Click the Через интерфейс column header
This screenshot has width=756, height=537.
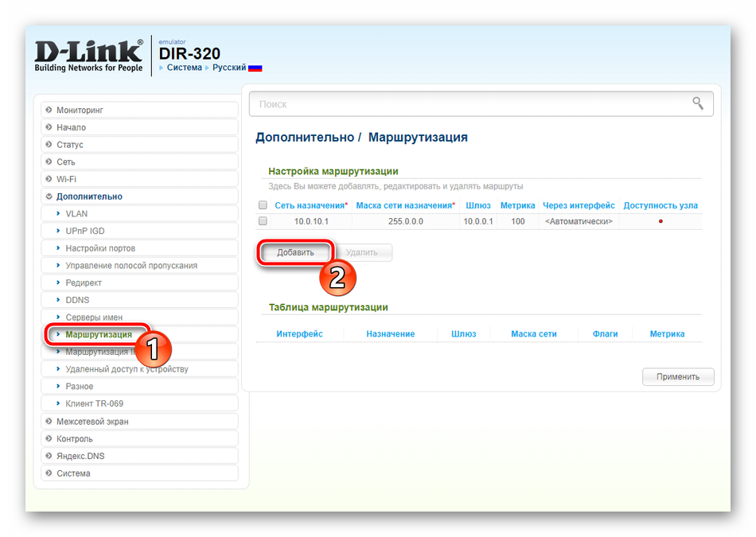[579, 205]
